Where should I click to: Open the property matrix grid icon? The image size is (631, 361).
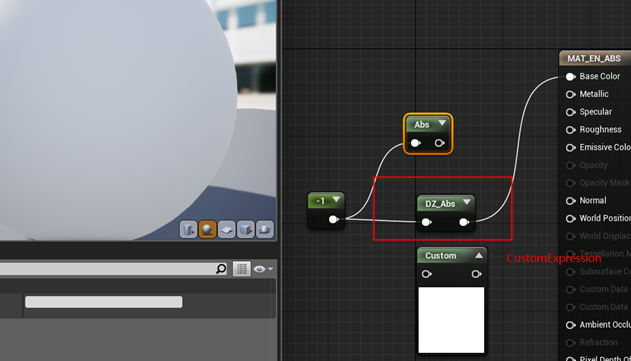(241, 269)
